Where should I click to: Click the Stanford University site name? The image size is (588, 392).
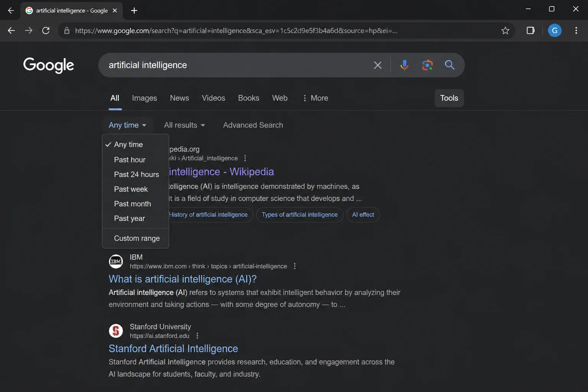pos(160,327)
